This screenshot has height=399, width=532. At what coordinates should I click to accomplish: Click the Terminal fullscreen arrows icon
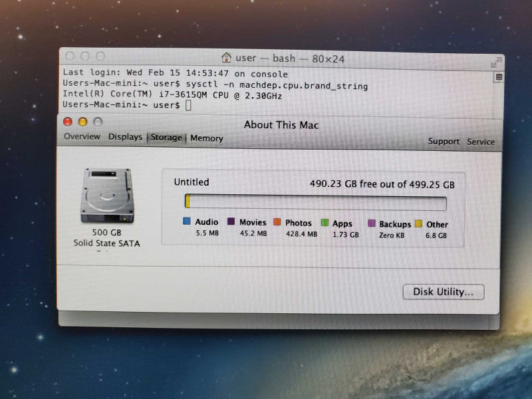pyautogui.click(x=495, y=63)
